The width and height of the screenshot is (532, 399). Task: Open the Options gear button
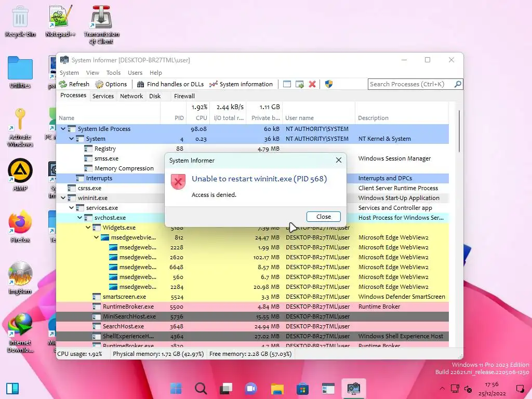(x=111, y=84)
